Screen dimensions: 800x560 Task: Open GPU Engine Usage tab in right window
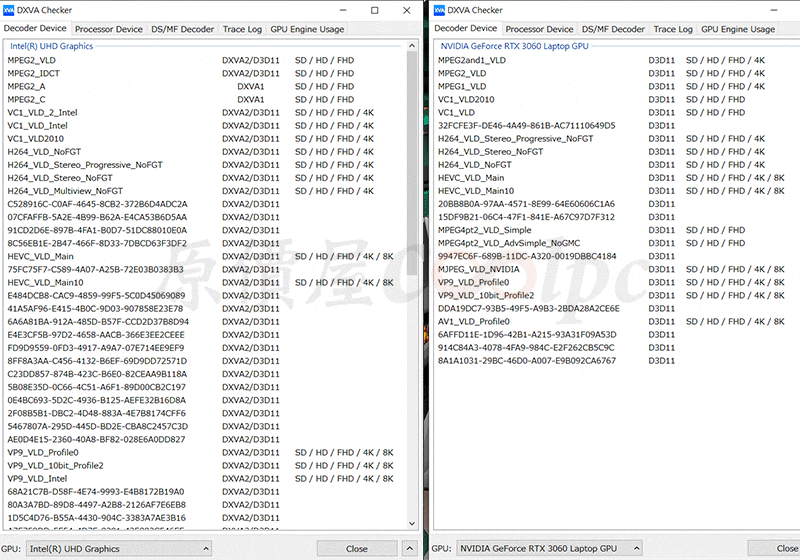(x=738, y=29)
